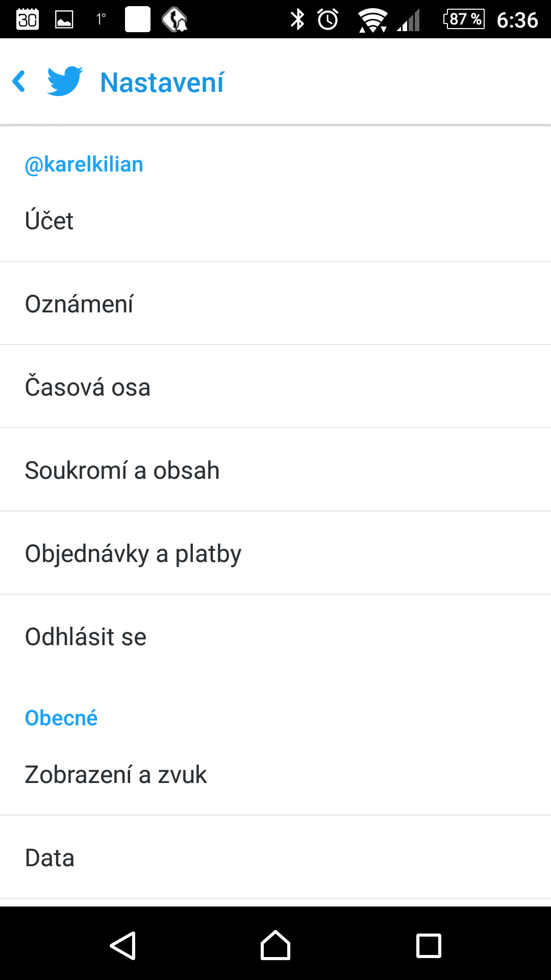Image resolution: width=551 pixels, height=980 pixels.
Task: Tap the battery 87% indicator
Action: tap(464, 19)
